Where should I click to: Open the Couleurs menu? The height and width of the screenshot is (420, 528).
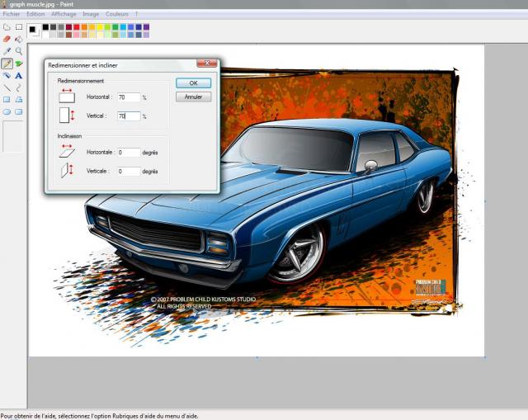click(x=117, y=14)
